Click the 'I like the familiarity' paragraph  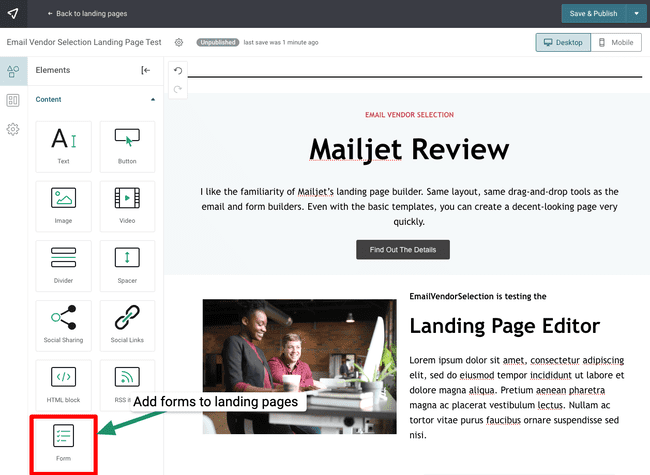409,206
